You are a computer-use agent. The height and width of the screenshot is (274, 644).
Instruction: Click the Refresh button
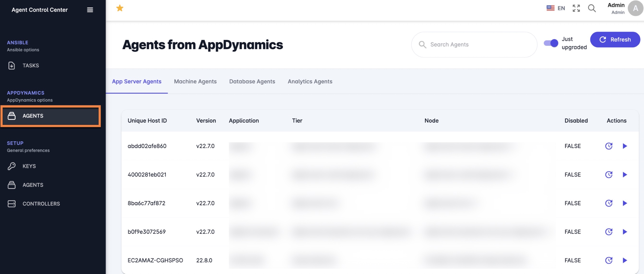click(x=615, y=40)
